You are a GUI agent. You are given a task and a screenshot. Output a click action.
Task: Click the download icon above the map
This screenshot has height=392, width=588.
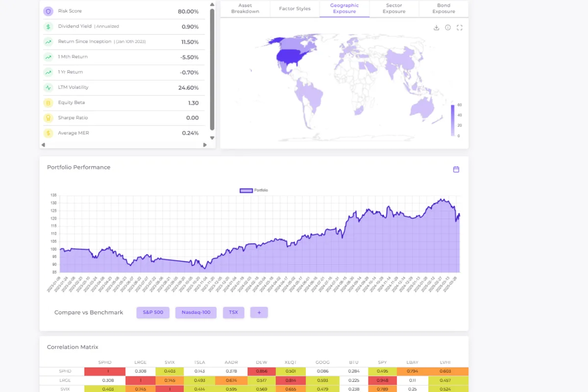point(436,28)
